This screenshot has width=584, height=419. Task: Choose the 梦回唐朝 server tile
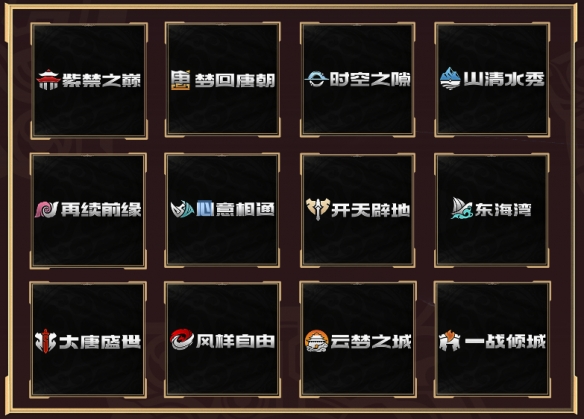[223, 80]
